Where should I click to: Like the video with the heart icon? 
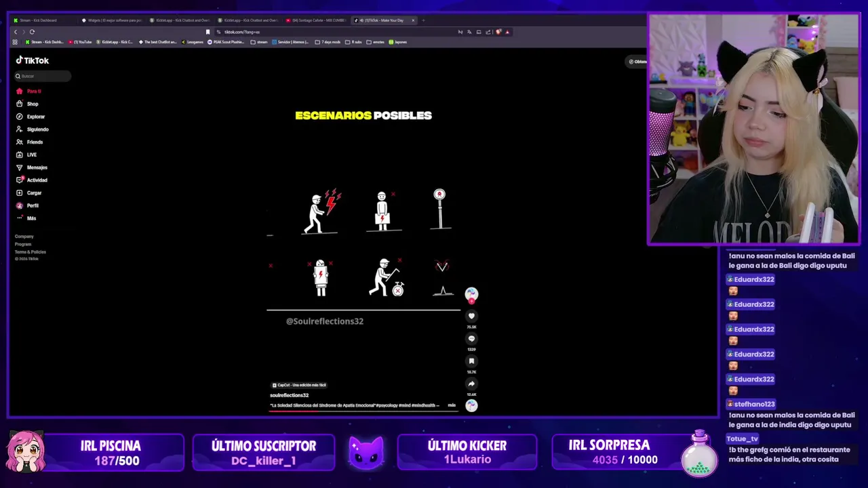471,316
